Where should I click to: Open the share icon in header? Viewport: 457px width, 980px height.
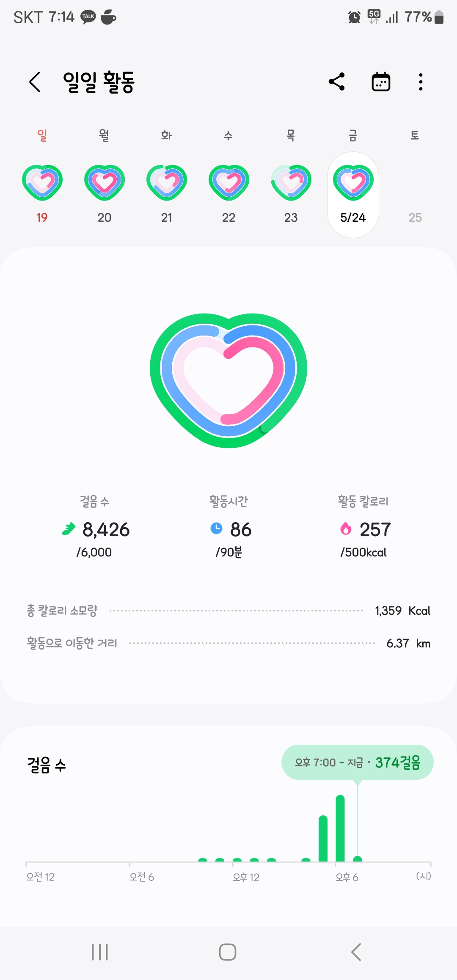pos(337,82)
